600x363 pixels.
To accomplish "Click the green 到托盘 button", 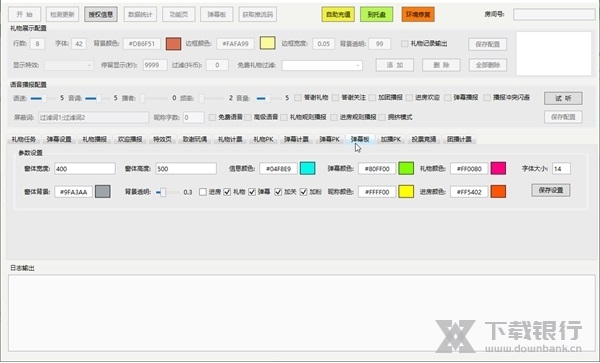I will (377, 15).
